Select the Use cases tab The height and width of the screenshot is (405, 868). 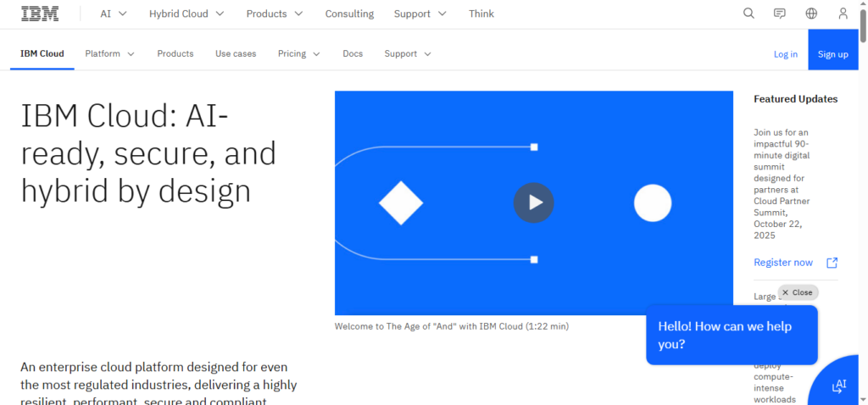236,53
